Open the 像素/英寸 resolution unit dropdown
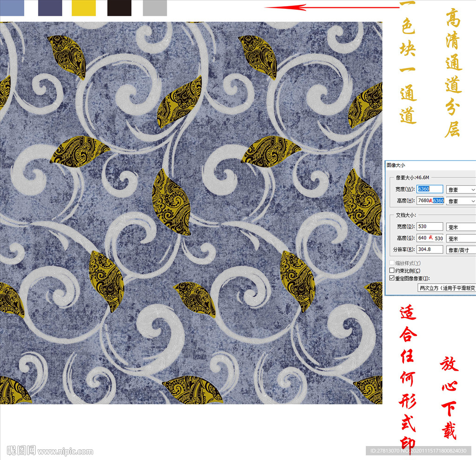Image resolution: width=476 pixels, height=460 pixels. [x=461, y=250]
